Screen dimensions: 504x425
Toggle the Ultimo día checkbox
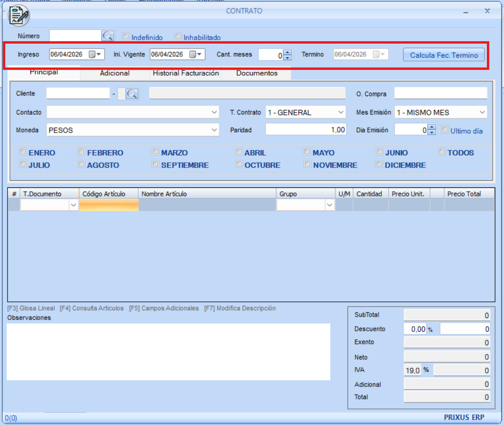pyautogui.click(x=445, y=130)
